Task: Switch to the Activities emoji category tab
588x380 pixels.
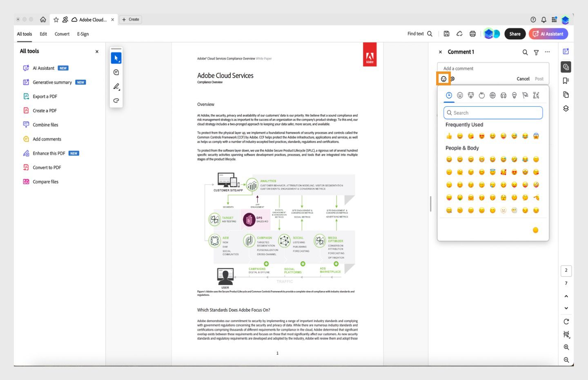Action: (492, 95)
